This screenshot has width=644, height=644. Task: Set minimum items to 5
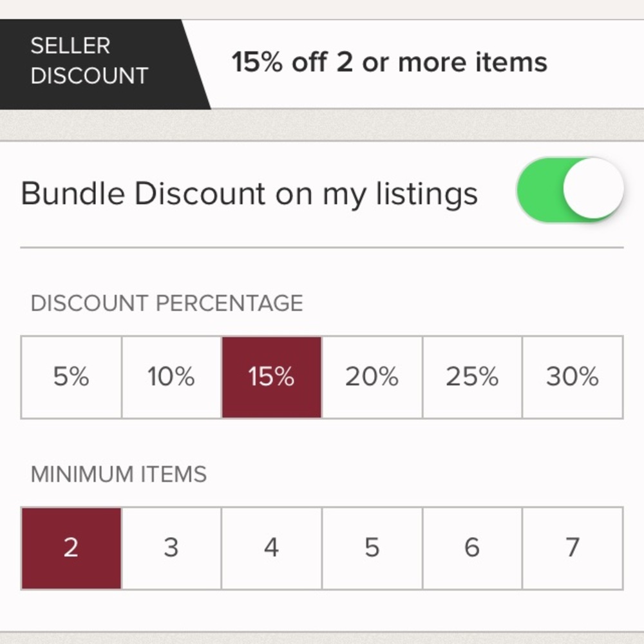371,547
